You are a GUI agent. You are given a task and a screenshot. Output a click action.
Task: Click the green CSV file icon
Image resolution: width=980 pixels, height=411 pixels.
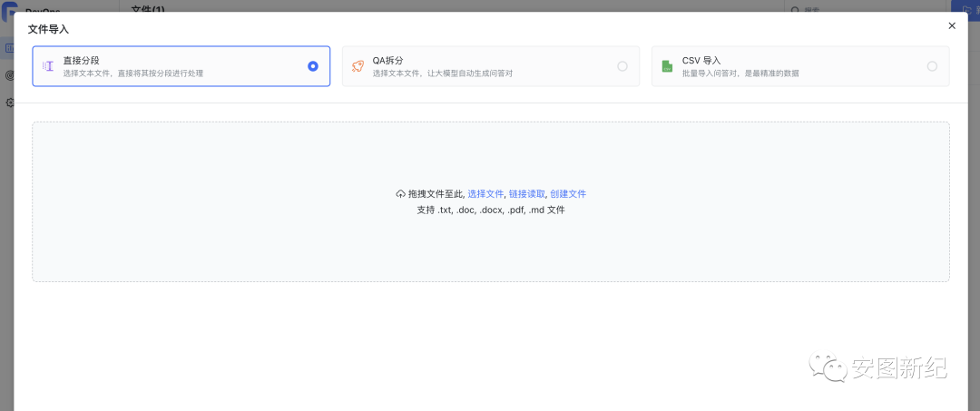click(x=667, y=66)
